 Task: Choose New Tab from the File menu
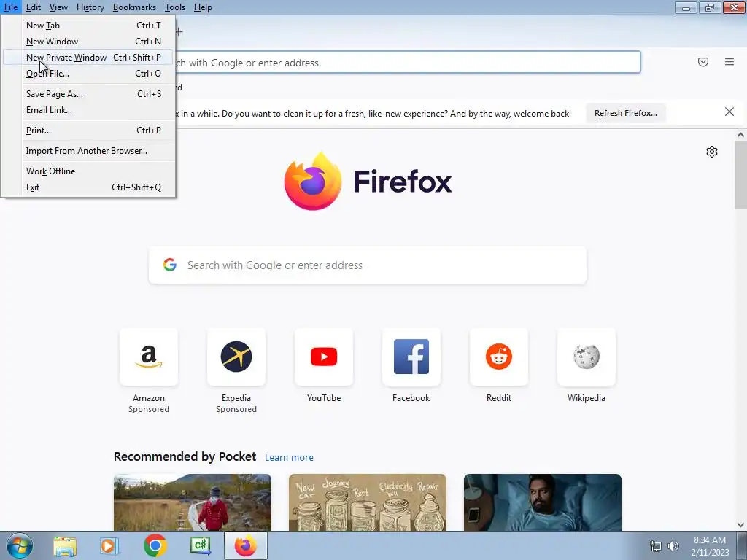point(88,26)
